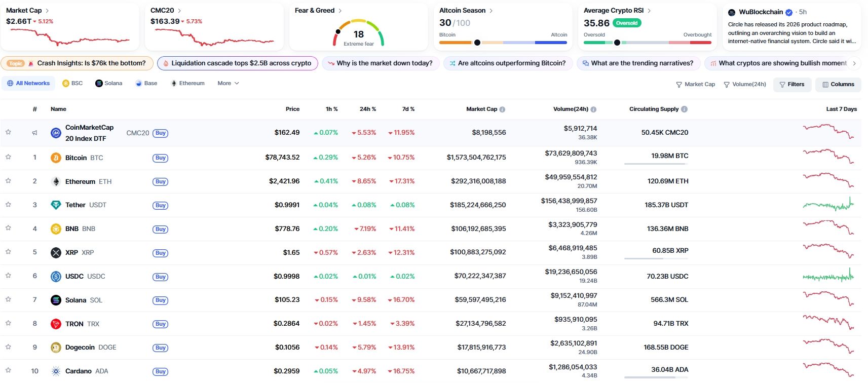Toggle the watchlist star for Tether

tap(8, 205)
